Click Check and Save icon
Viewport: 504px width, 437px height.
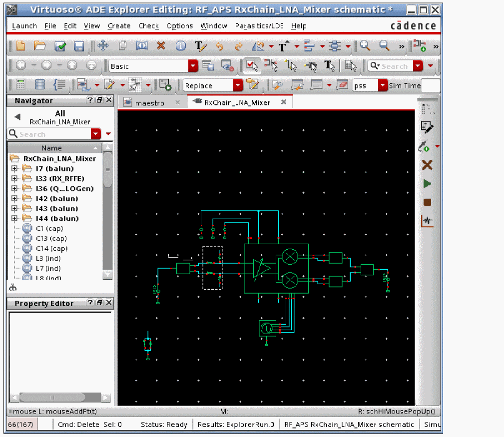pos(60,46)
